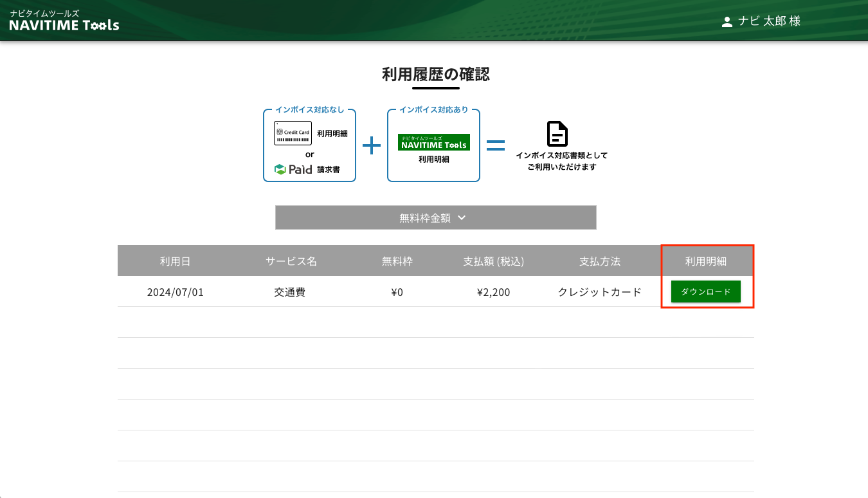Click the user profile icon beside ナビ 太郎 様

727,22
